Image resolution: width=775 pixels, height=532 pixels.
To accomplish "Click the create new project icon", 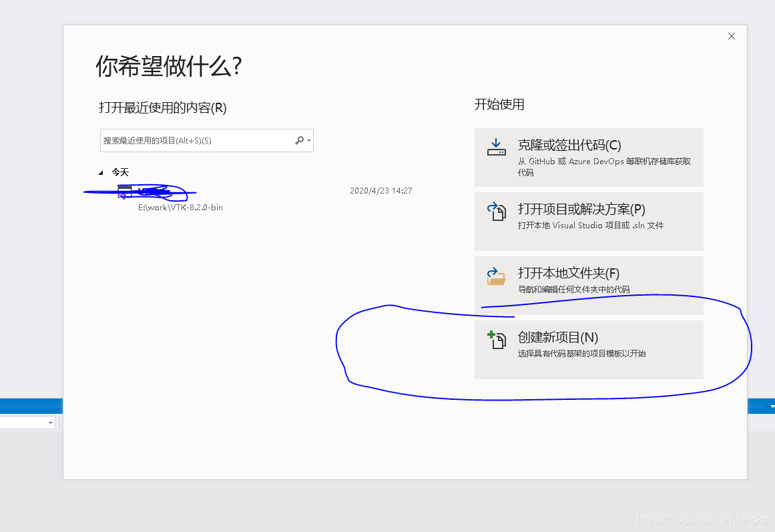I will [x=497, y=340].
